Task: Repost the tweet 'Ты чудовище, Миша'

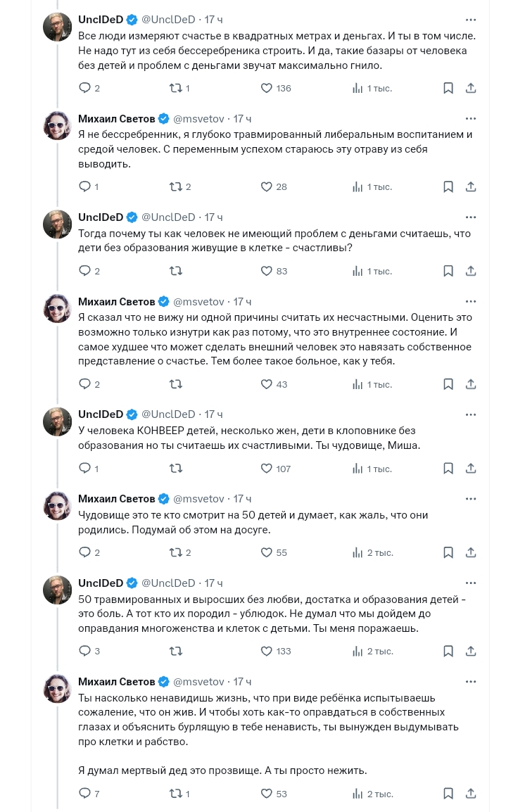Action: pos(175,468)
